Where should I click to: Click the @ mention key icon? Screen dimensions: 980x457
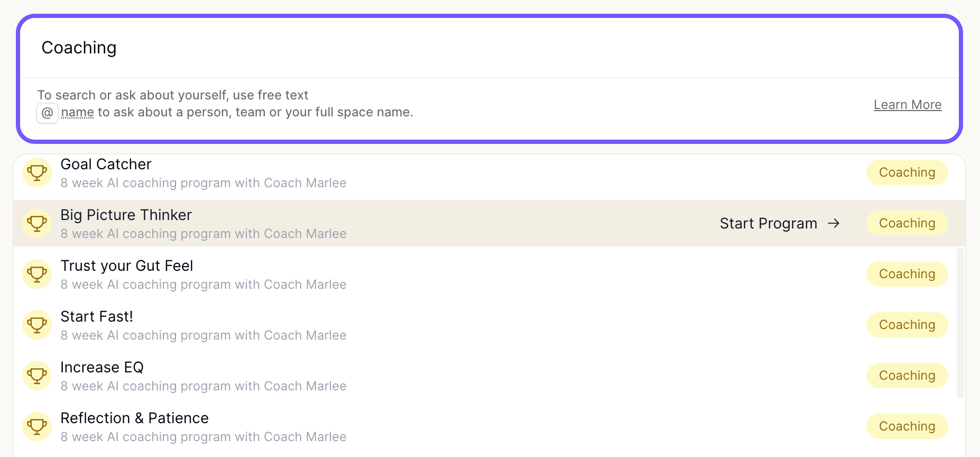click(47, 113)
